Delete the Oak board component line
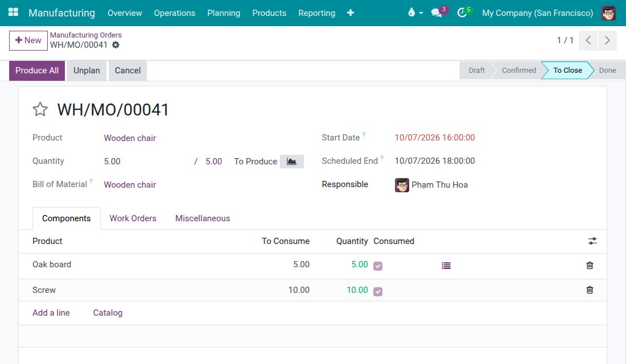The height and width of the screenshot is (364, 626). pos(590,266)
